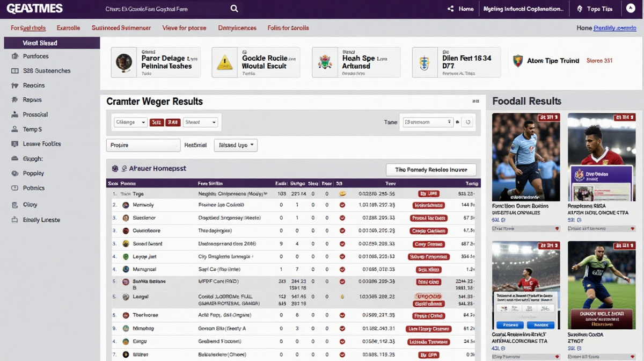Click the share icon beside Home
The height and width of the screenshot is (361, 644).
click(450, 9)
